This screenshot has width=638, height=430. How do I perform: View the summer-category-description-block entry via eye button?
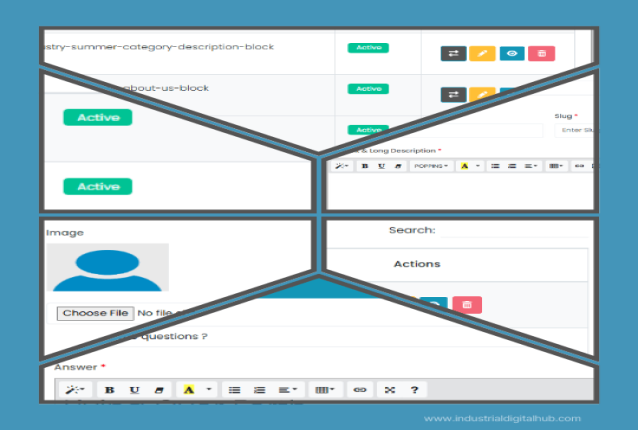[x=512, y=53]
